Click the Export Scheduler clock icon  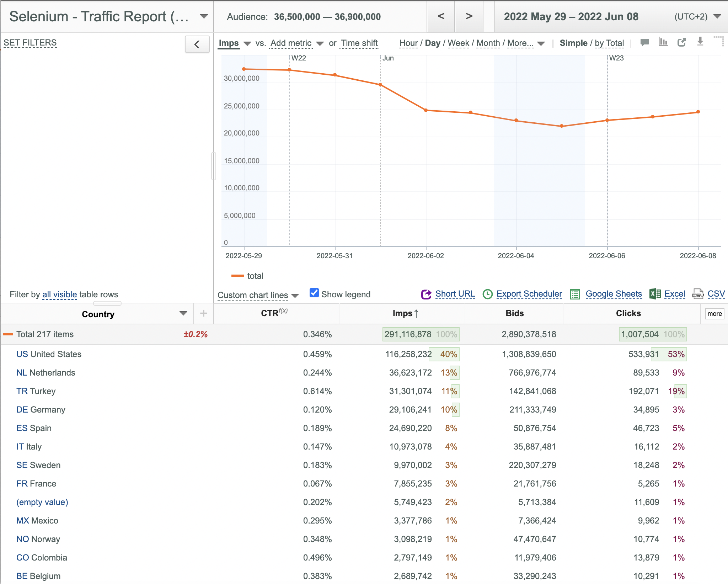[488, 294]
